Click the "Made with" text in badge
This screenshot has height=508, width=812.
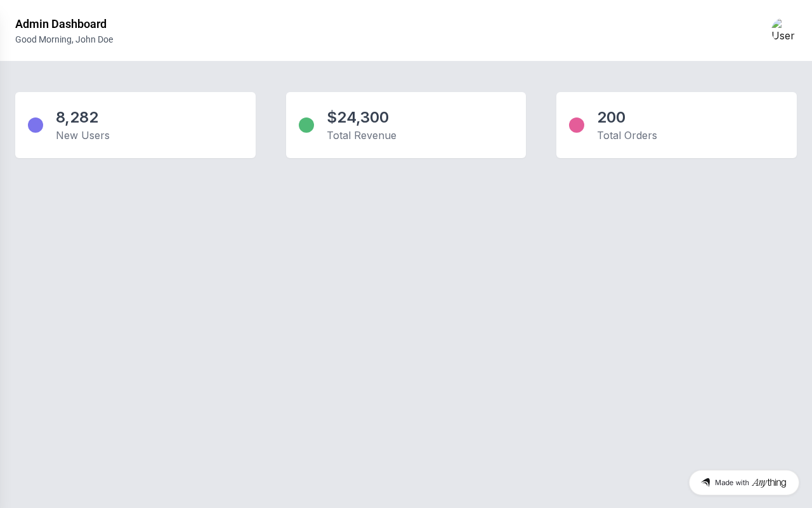click(x=732, y=483)
